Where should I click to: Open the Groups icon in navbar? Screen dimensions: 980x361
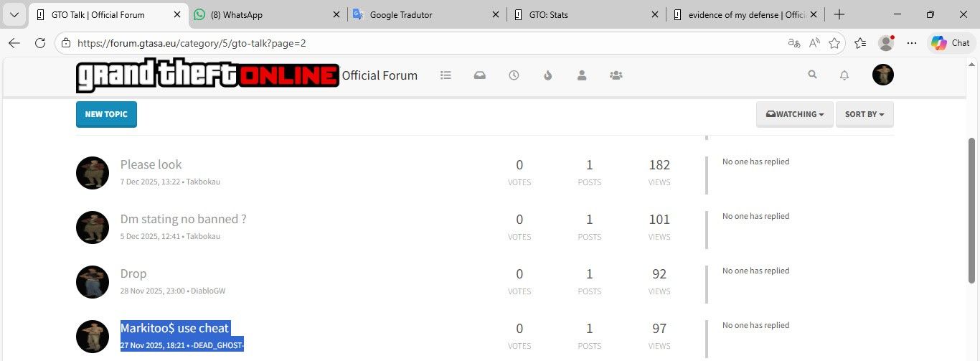coord(616,75)
